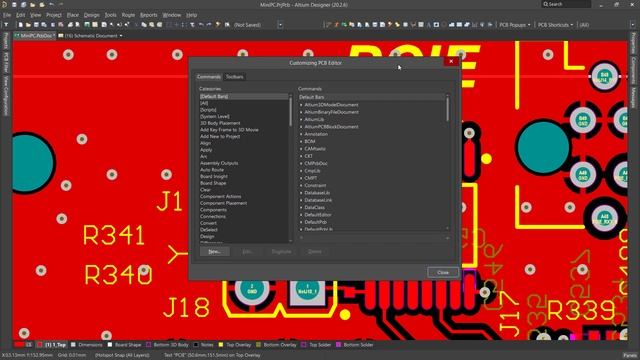Viewport: 640px width, 360px height.
Task: Click the Close button in the dialog
Action: [443, 272]
